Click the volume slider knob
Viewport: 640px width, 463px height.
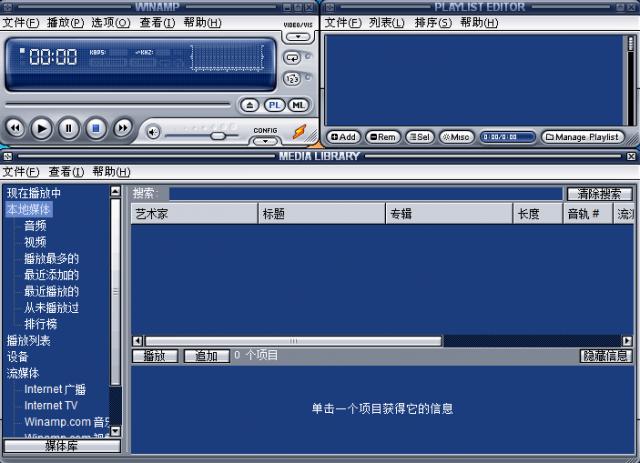click(x=218, y=136)
